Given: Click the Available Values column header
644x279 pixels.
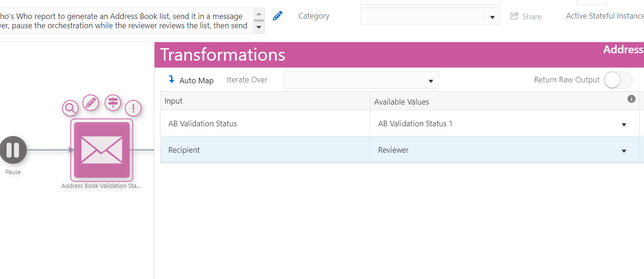Looking at the screenshot, I should tap(504, 101).
